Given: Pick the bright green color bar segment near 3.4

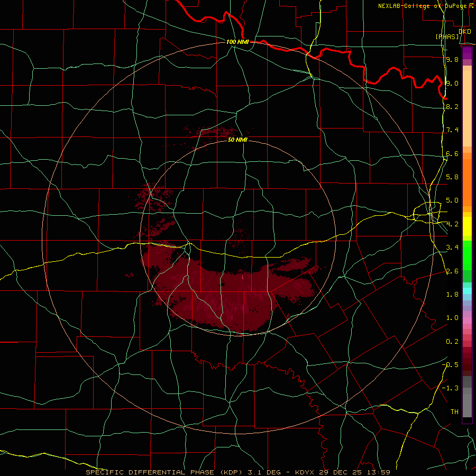Looking at the screenshot, I should [x=467, y=255].
